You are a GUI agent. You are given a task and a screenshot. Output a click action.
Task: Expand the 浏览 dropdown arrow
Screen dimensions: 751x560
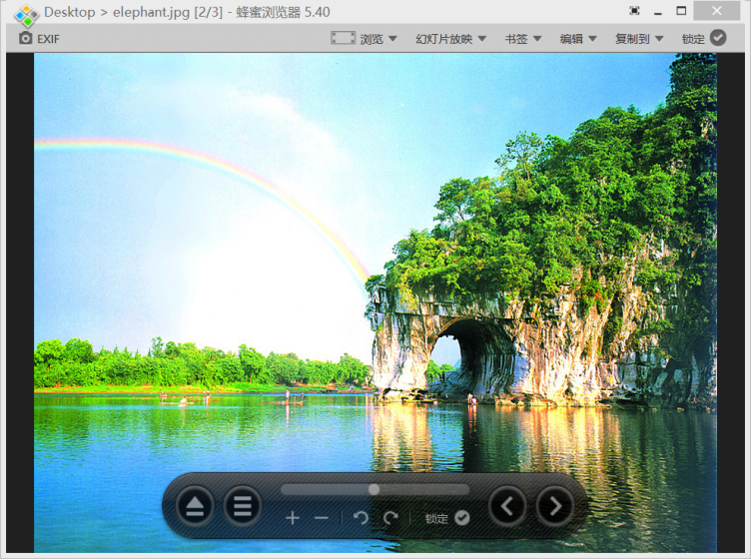click(392, 39)
